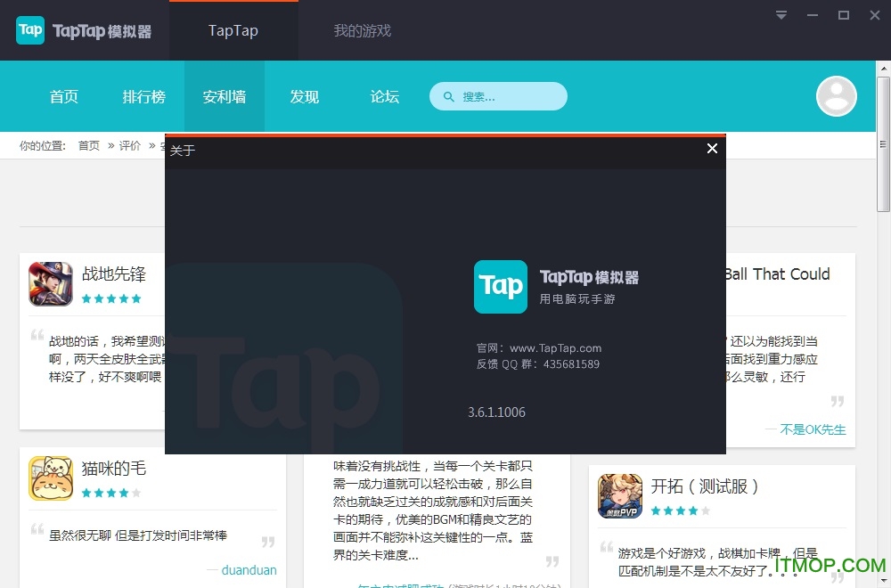This screenshot has height=588, width=891.
Task: Click the Tap logo icon in title bar
Action: click(30, 30)
